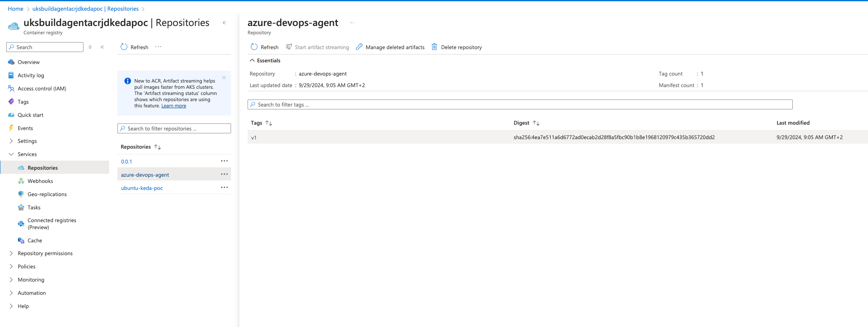Expand Repository permissions section
This screenshot has height=327, width=868.
click(11, 254)
